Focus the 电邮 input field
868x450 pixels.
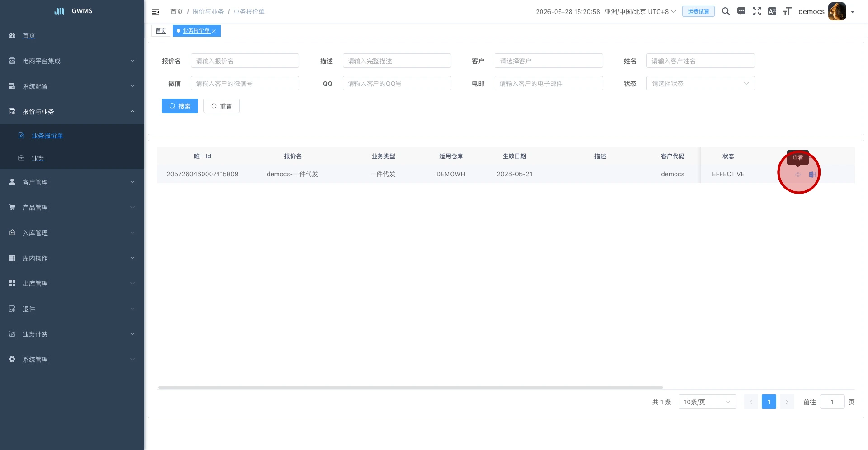pos(549,83)
